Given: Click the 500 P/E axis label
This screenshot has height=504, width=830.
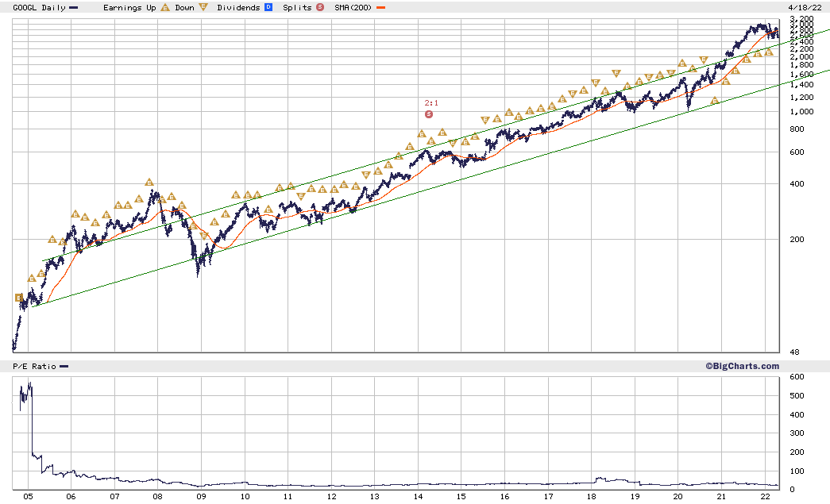Looking at the screenshot, I should tap(797, 395).
